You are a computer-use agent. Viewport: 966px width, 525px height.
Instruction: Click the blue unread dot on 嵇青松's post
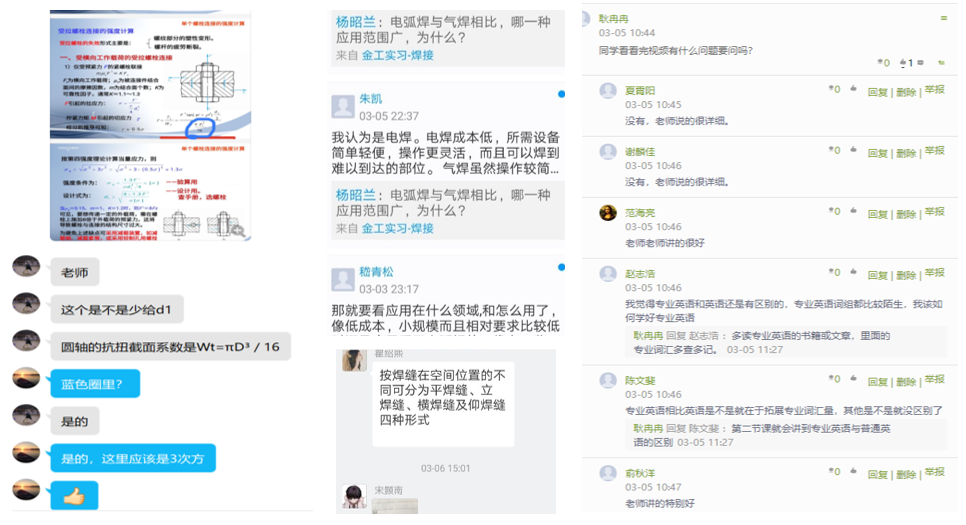coord(561,267)
